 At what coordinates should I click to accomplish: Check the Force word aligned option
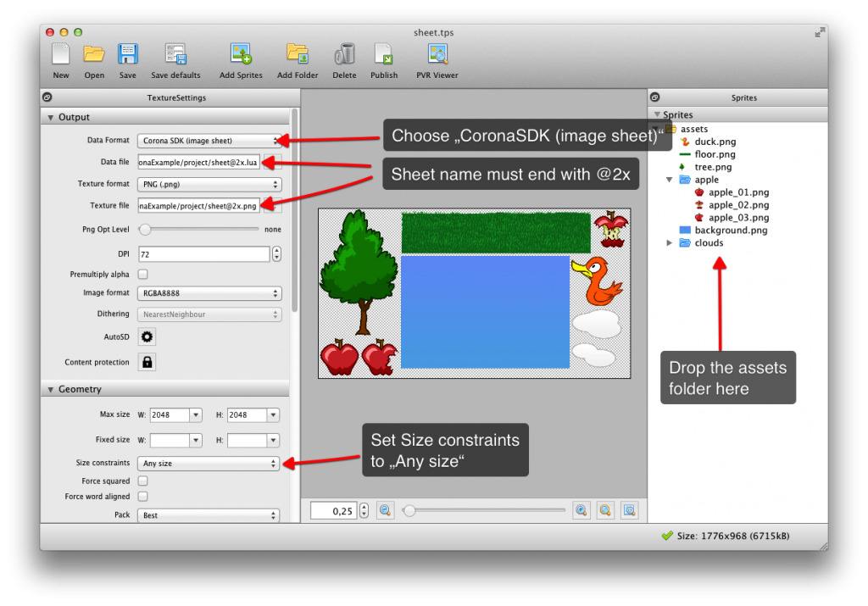click(x=142, y=497)
